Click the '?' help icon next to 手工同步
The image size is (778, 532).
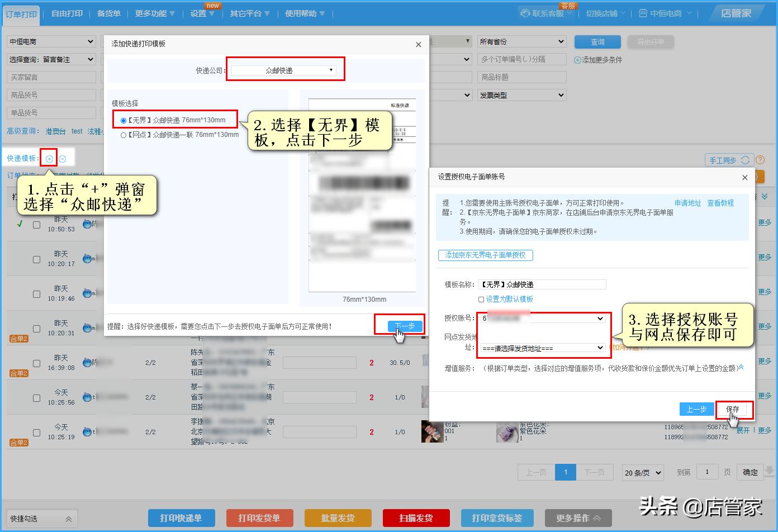pos(760,160)
